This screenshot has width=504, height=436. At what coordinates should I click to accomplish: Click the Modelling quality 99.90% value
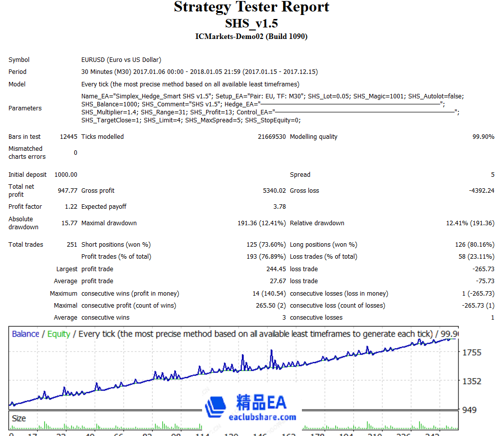click(x=484, y=136)
